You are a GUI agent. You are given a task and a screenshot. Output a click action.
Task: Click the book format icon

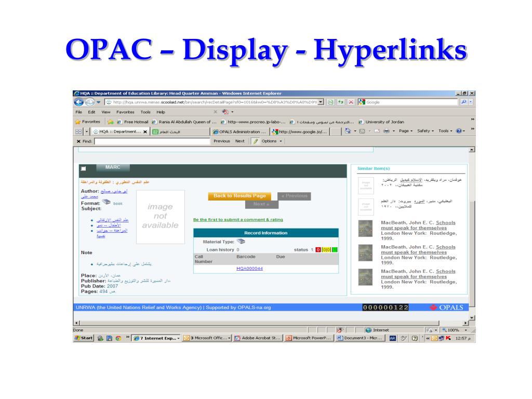(106, 202)
